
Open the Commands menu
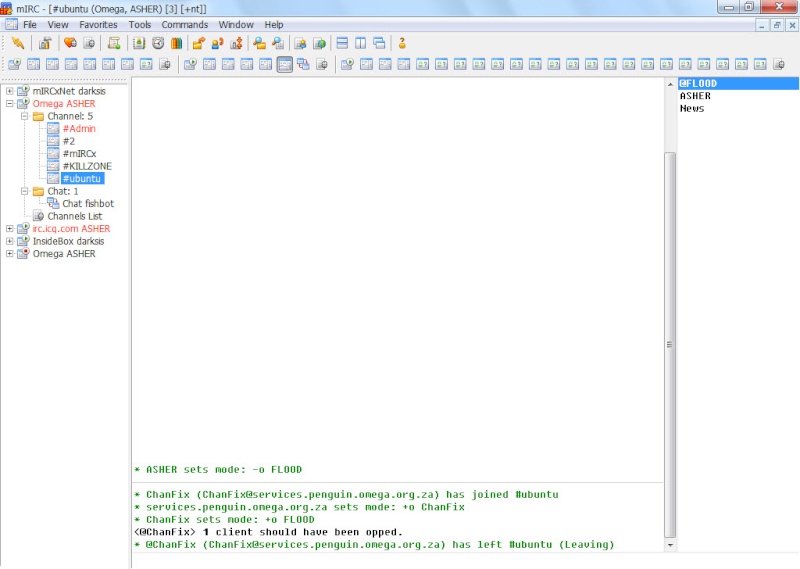(x=185, y=24)
